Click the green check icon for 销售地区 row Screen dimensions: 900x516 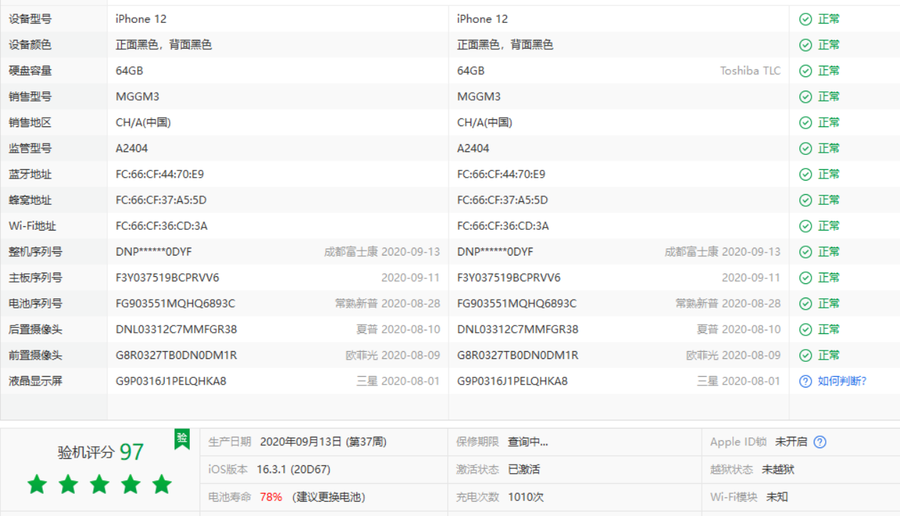(805, 123)
